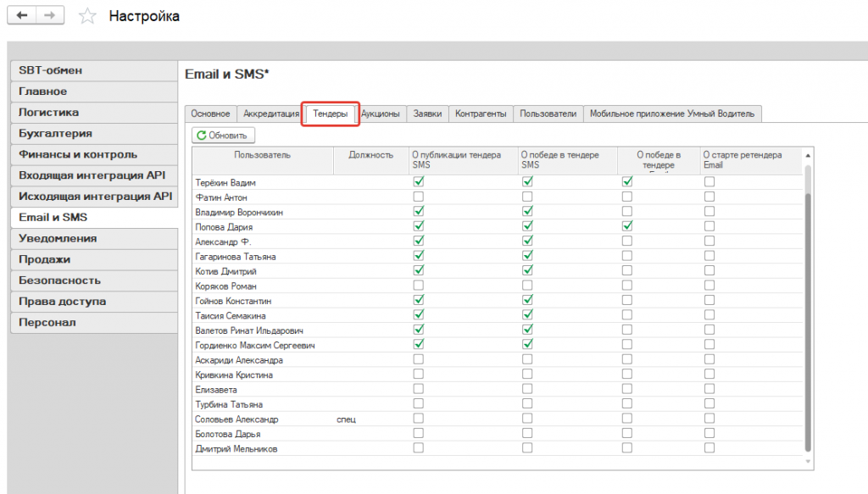This screenshot has width=868, height=494.
Task: Uncheck tender win SMS for Гойнов Константин
Action: pyautogui.click(x=527, y=300)
